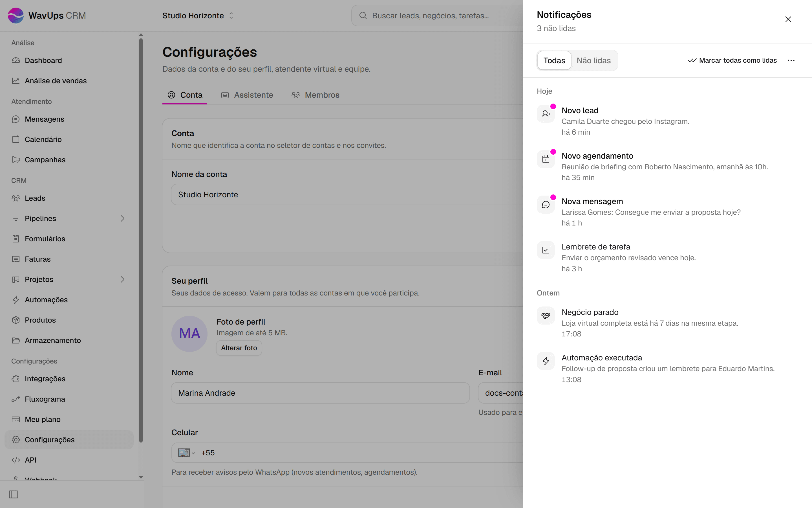The image size is (812, 508).
Task: Click the E-mail input field
Action: point(501,393)
